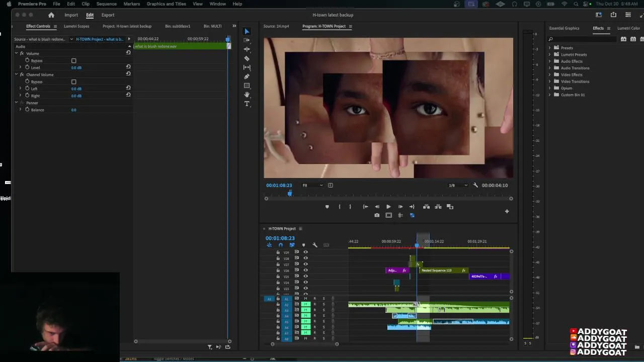
Task: Open the Sequence menu
Action: [106, 4]
